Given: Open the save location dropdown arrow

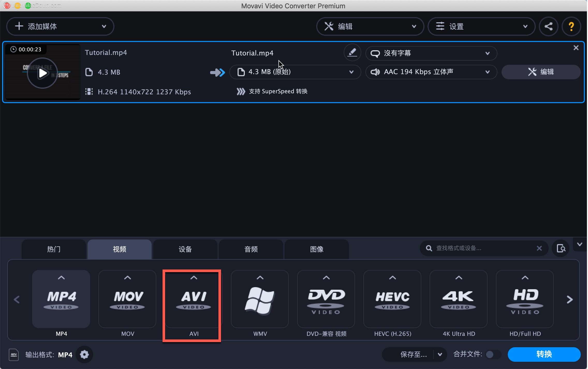Looking at the screenshot, I should (x=440, y=354).
